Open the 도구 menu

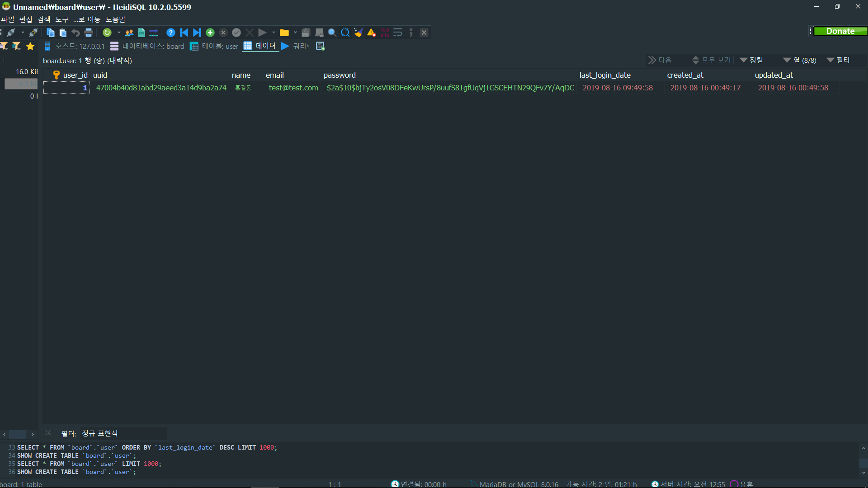pos(61,19)
